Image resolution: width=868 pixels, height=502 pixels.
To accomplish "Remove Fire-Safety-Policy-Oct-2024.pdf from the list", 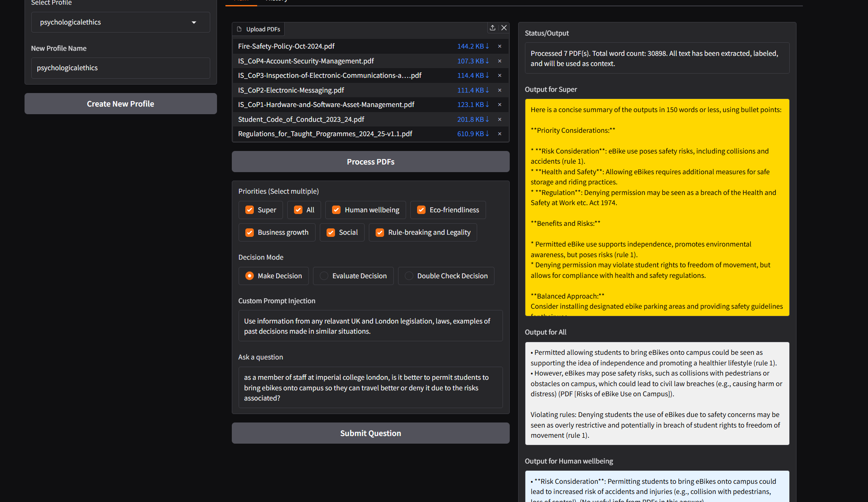I will [x=500, y=47].
